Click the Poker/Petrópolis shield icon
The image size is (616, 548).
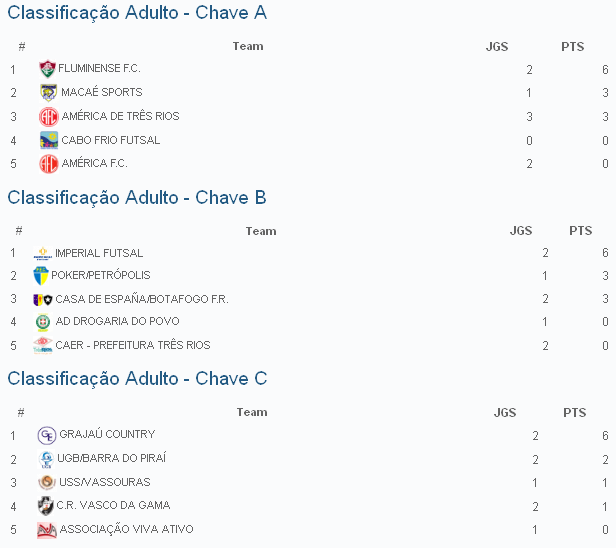click(41, 276)
